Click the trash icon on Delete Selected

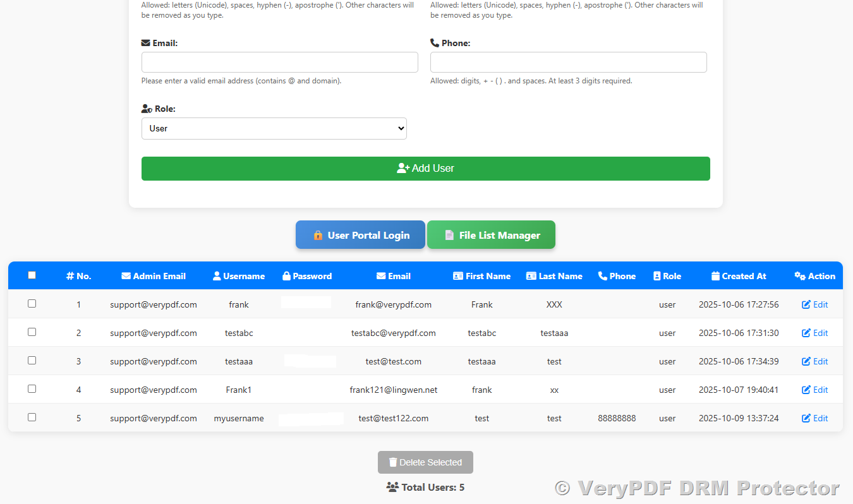pyautogui.click(x=393, y=462)
